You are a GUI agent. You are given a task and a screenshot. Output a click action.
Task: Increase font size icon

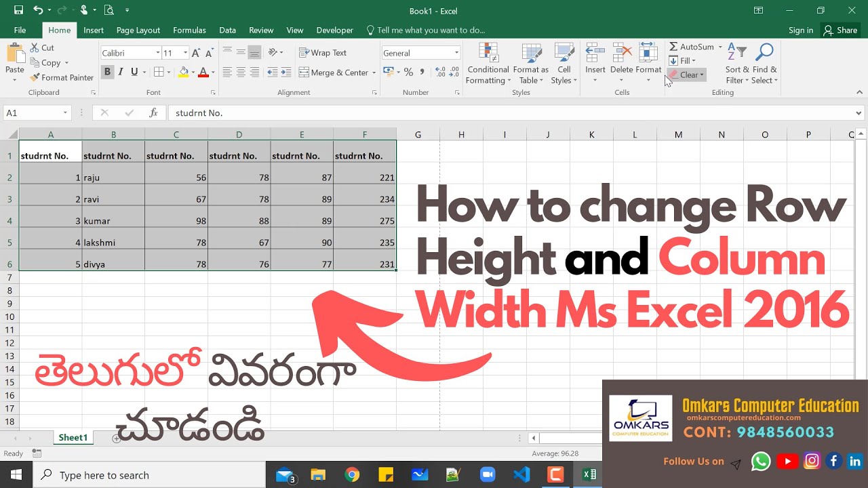coord(196,53)
